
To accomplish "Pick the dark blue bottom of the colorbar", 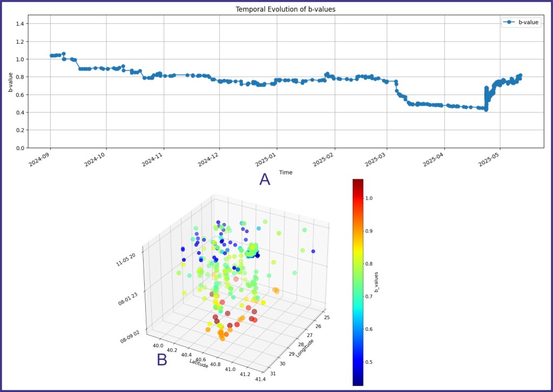I will point(358,382).
